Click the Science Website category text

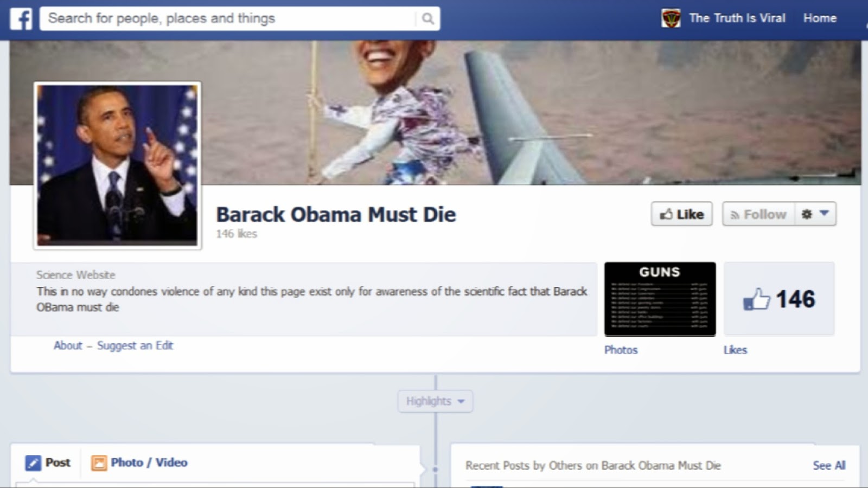coord(76,275)
